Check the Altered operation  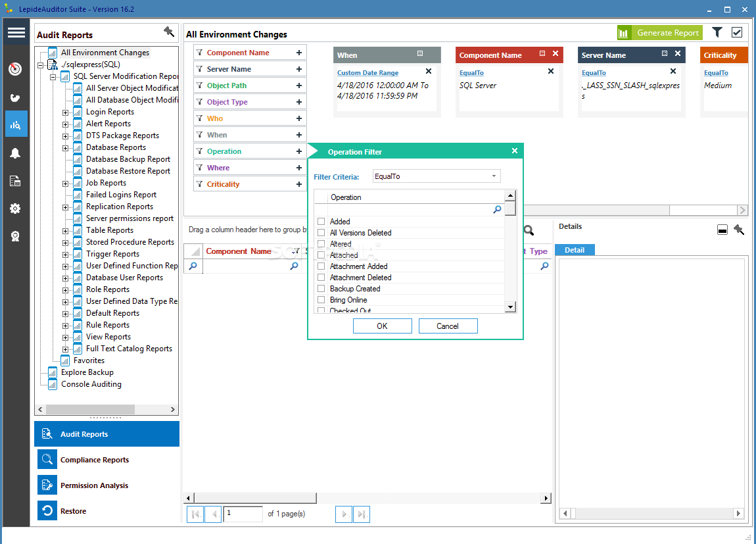321,243
